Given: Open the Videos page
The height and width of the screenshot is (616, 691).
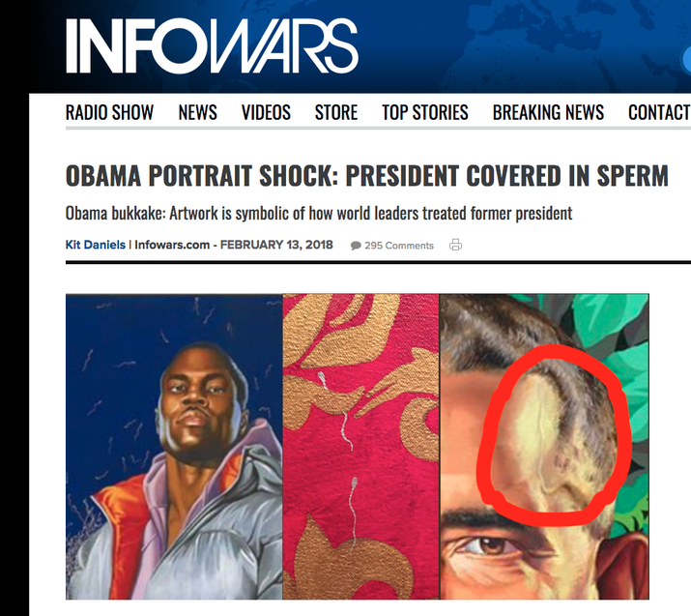Looking at the screenshot, I should [266, 112].
